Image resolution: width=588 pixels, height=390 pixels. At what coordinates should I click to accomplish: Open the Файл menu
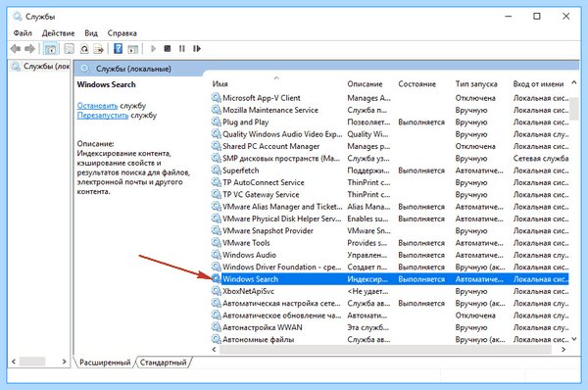pyautogui.click(x=23, y=33)
